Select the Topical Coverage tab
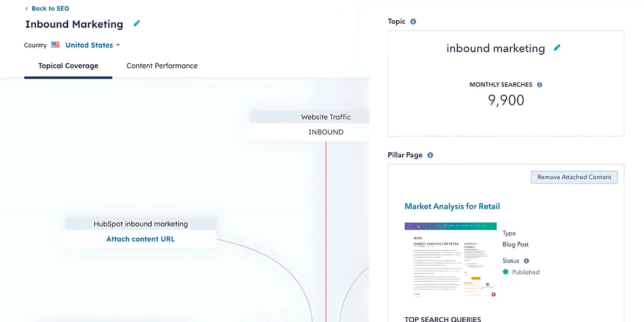The height and width of the screenshot is (322, 644). tap(68, 66)
